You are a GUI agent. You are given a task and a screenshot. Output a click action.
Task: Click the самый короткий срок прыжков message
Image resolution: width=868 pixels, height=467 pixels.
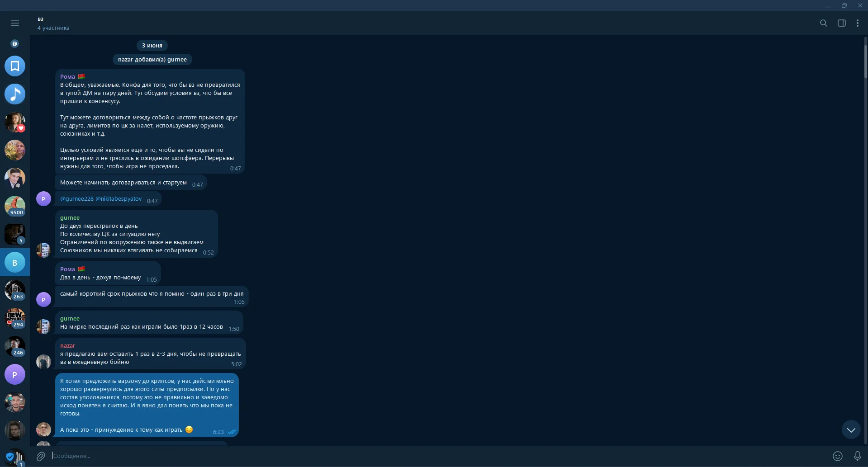coord(152,297)
